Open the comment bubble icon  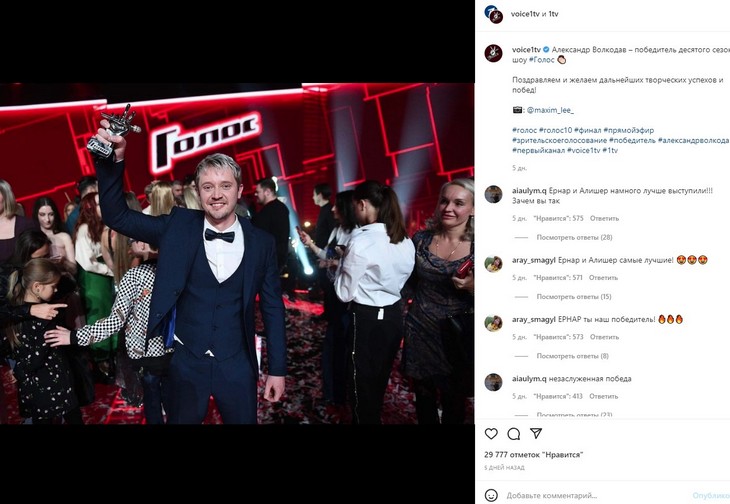[x=514, y=434]
